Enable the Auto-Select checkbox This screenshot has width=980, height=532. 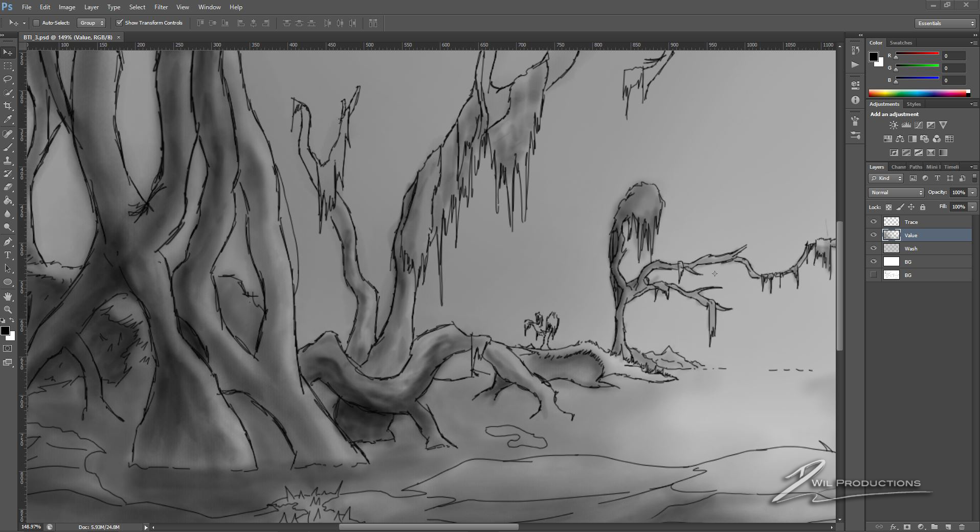click(36, 23)
